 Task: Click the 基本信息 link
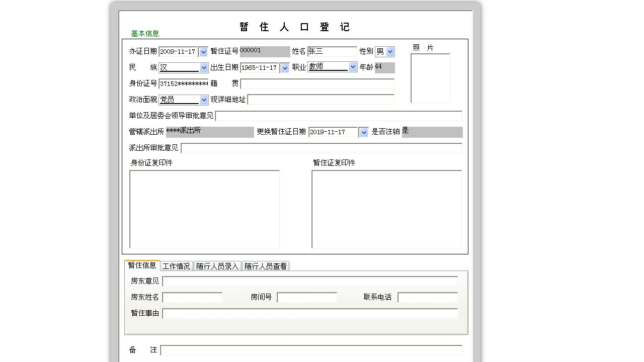[x=144, y=33]
